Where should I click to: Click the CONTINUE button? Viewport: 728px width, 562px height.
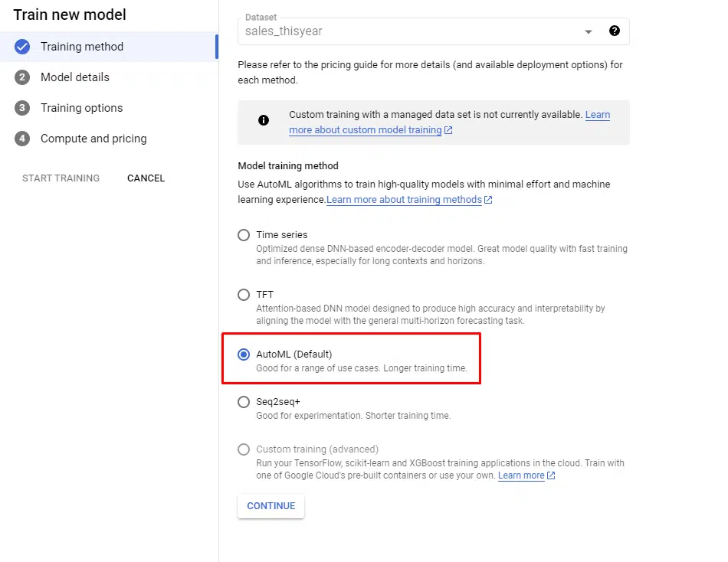click(x=271, y=506)
